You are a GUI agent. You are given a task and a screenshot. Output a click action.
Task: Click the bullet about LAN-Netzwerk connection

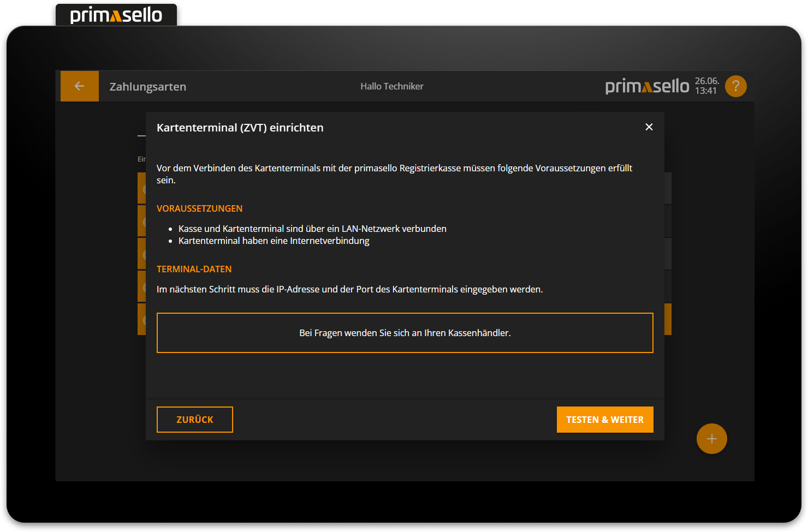[312, 228]
